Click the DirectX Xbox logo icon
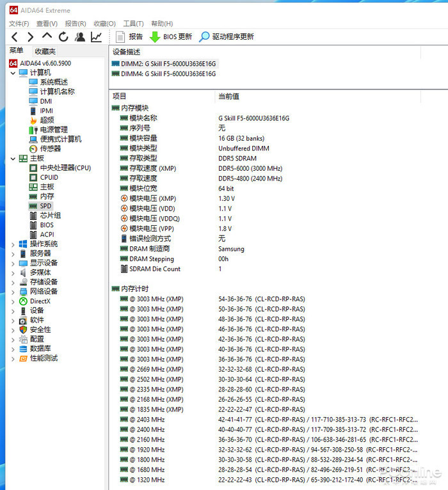 coord(23,301)
